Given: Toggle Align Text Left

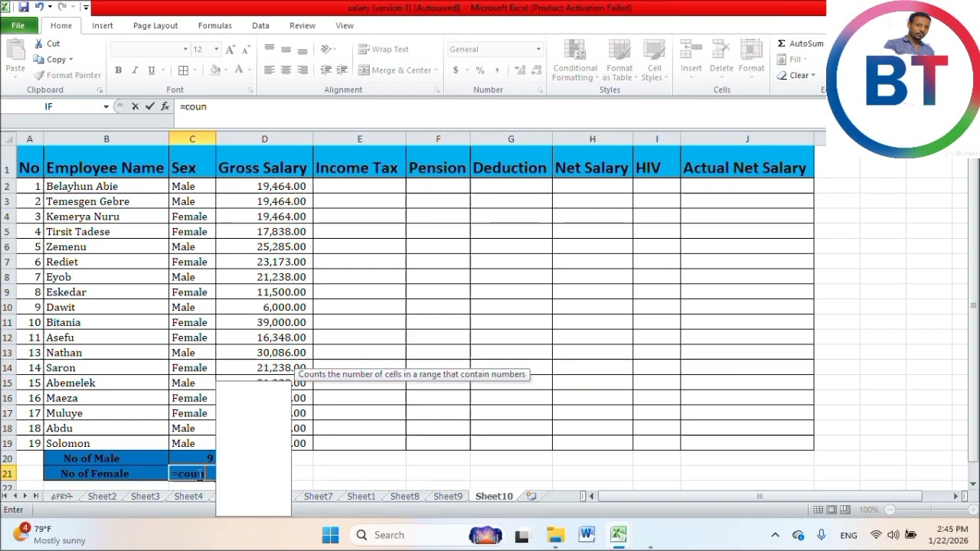Looking at the screenshot, I should pyautogui.click(x=269, y=70).
